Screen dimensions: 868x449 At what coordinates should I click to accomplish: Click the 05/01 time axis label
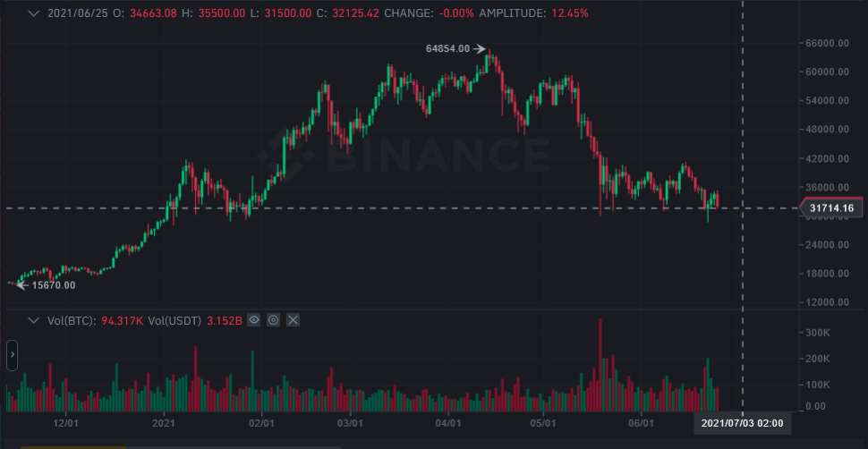tap(543, 423)
